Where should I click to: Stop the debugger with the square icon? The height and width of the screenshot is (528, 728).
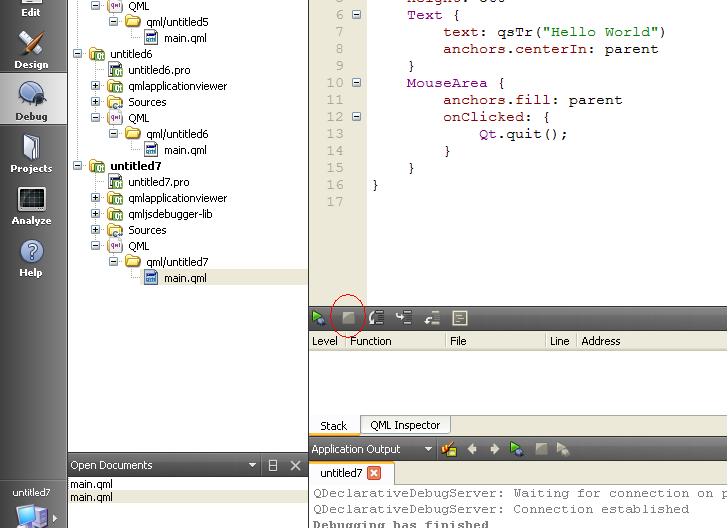348,318
